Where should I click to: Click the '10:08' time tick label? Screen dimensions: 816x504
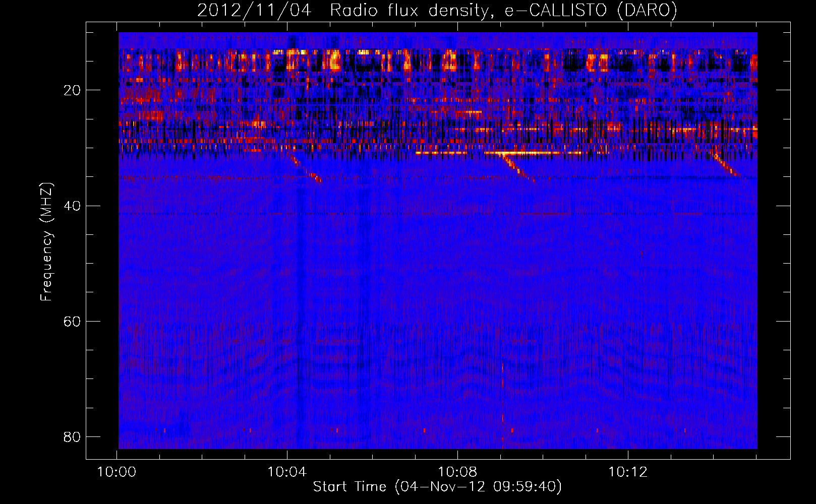click(x=457, y=472)
